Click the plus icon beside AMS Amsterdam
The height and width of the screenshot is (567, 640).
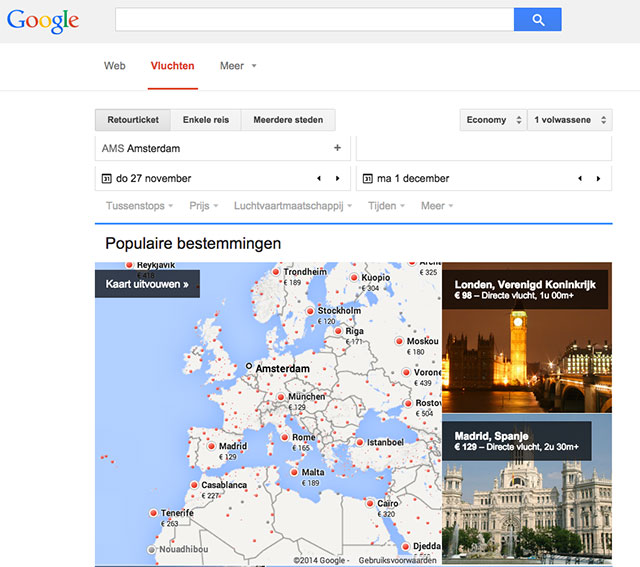(x=337, y=148)
